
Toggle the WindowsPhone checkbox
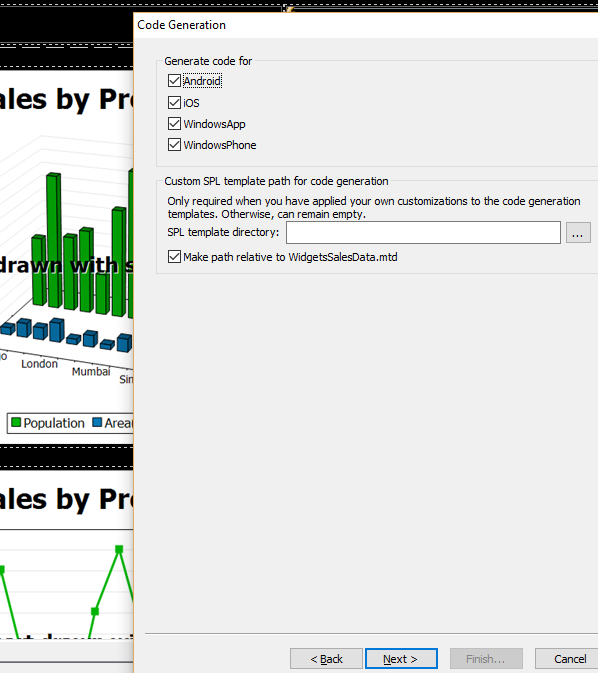coord(174,145)
